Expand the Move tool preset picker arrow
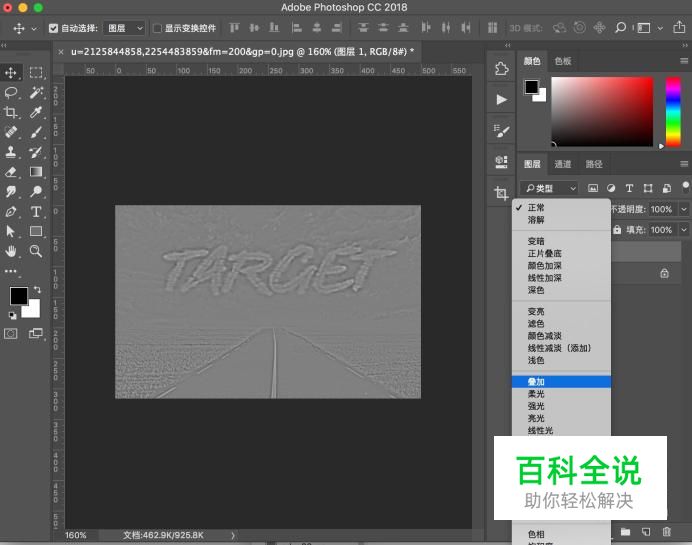The width and height of the screenshot is (692, 545). coord(34,29)
